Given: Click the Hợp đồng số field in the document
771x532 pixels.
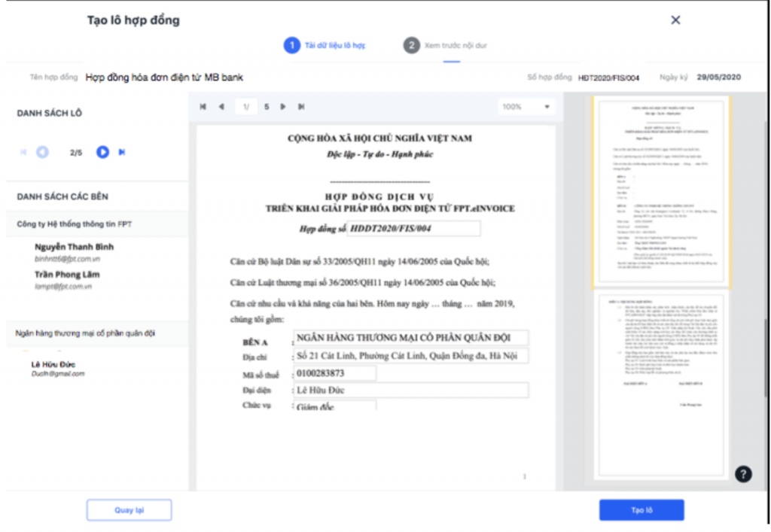Looking at the screenshot, I should tap(414, 229).
